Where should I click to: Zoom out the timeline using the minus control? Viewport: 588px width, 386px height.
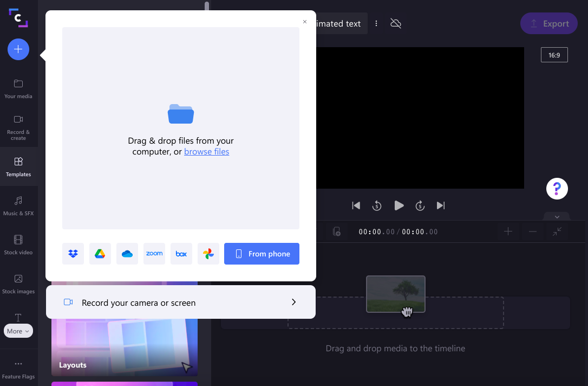[x=532, y=231]
